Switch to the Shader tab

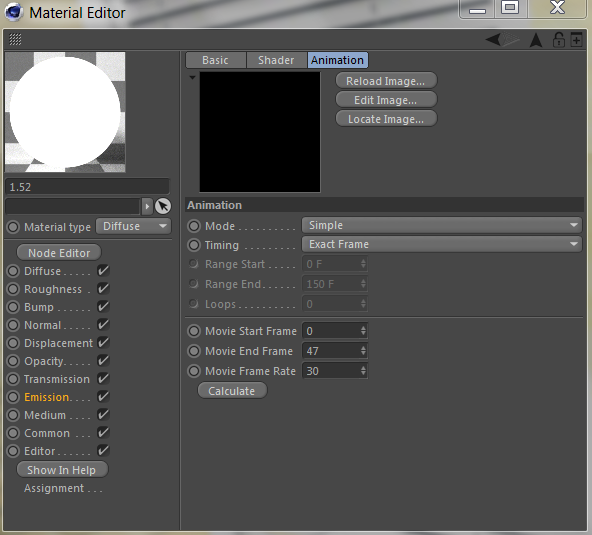(276, 60)
